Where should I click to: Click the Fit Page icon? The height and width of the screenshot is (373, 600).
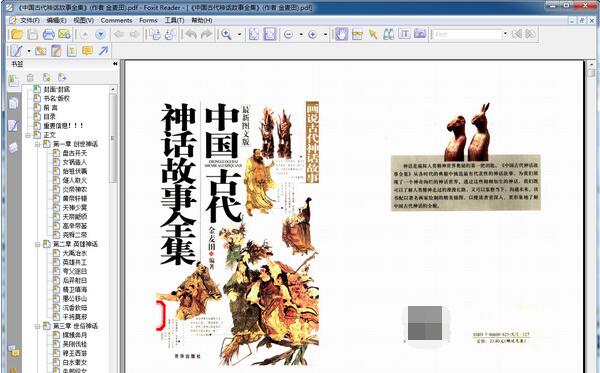tap(254, 34)
